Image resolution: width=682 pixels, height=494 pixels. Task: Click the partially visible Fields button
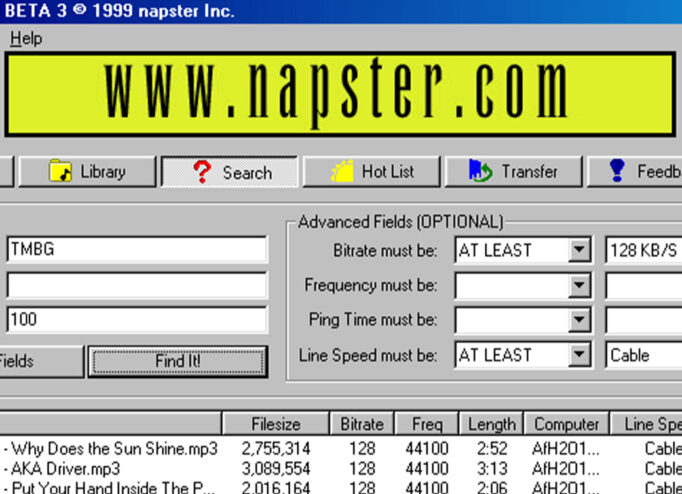click(x=41, y=361)
